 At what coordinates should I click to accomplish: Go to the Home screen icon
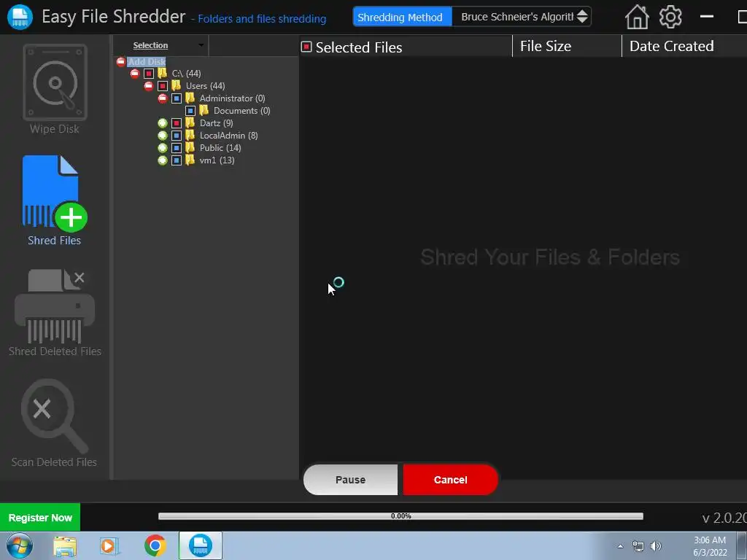pos(637,17)
